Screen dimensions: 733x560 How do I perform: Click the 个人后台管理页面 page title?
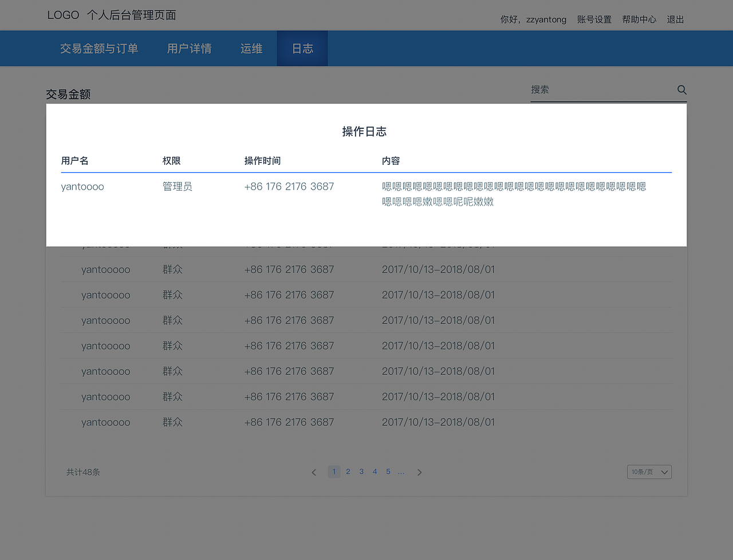132,15
